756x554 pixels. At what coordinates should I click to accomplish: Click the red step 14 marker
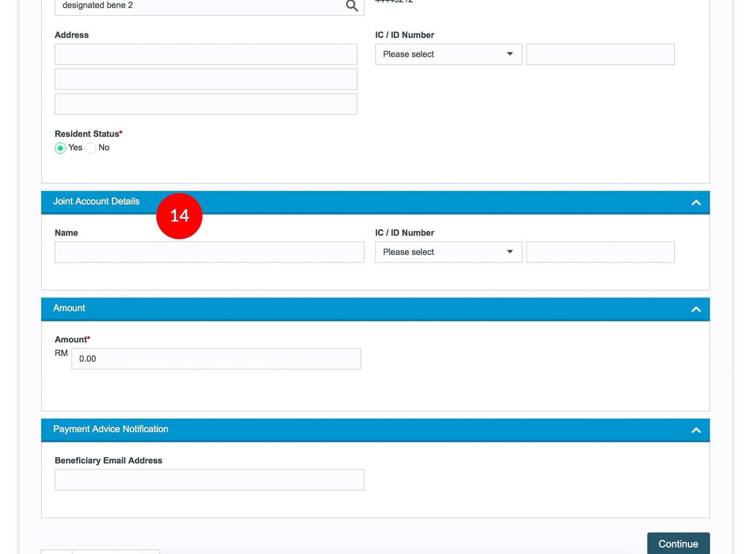point(179,216)
